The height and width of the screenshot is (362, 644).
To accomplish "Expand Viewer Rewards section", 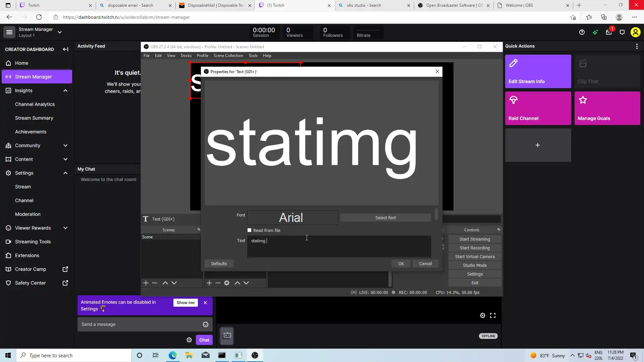I will click(65, 228).
